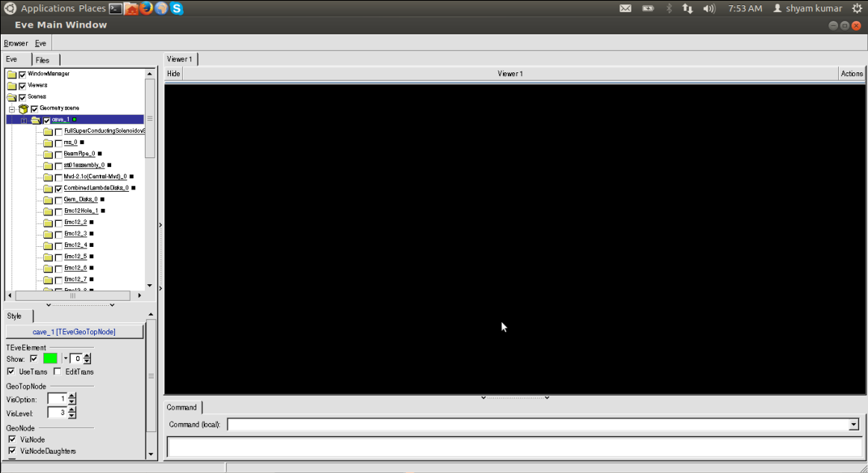This screenshot has width=868, height=473.
Task: Click the Geometry scene cube icon
Action: pos(23,108)
